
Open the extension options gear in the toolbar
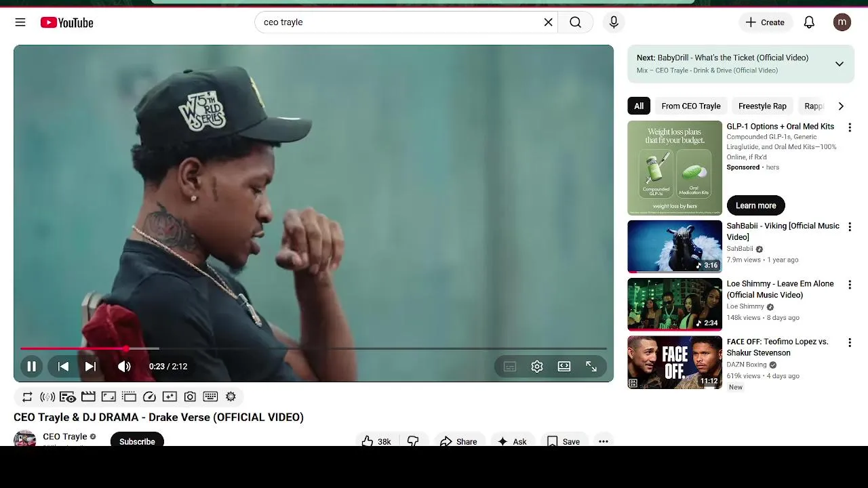pos(231,396)
